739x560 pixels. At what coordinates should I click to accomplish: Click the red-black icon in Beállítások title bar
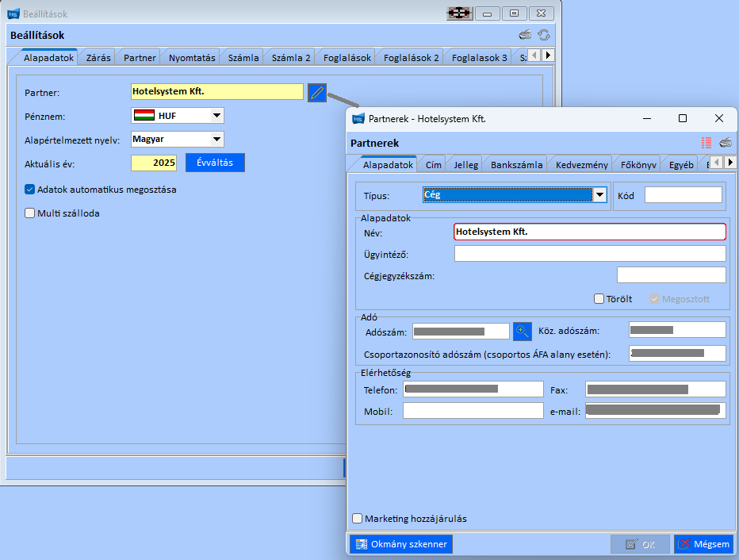(x=459, y=13)
